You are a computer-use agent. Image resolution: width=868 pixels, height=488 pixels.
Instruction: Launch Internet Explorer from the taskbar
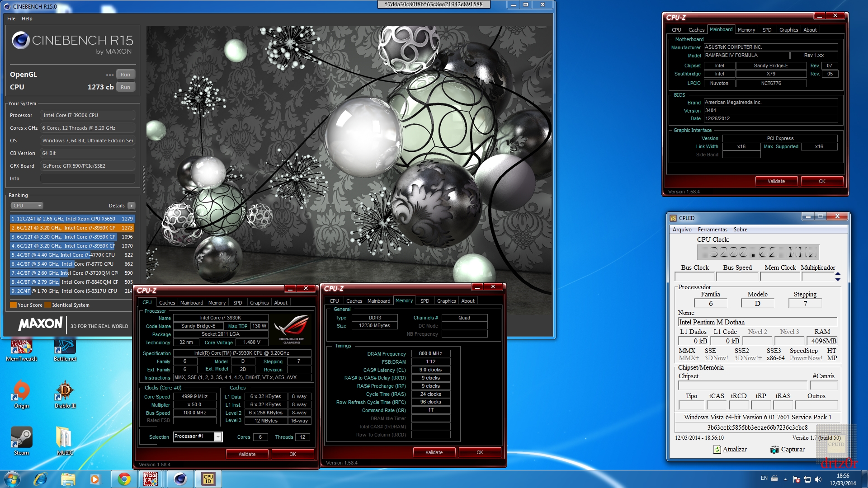point(40,479)
